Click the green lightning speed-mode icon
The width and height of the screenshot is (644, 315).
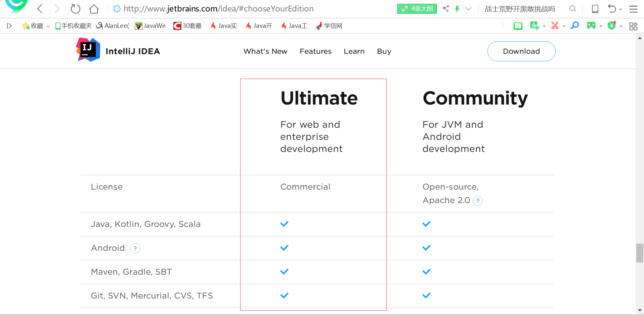pos(457,9)
